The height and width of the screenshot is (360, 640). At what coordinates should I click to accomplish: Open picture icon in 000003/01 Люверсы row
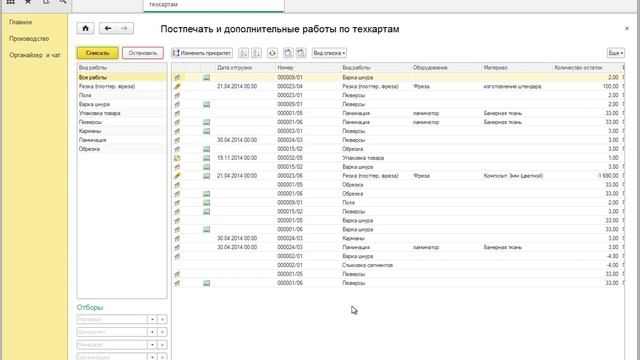(x=207, y=131)
